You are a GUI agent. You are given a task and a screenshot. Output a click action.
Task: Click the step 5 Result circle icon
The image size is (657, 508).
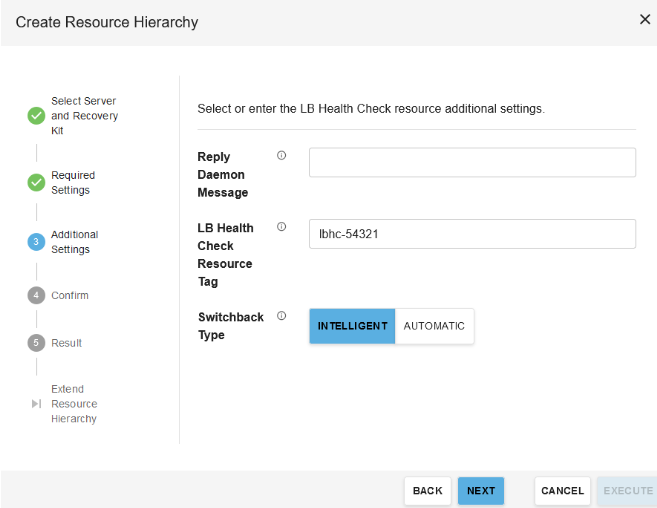36,343
